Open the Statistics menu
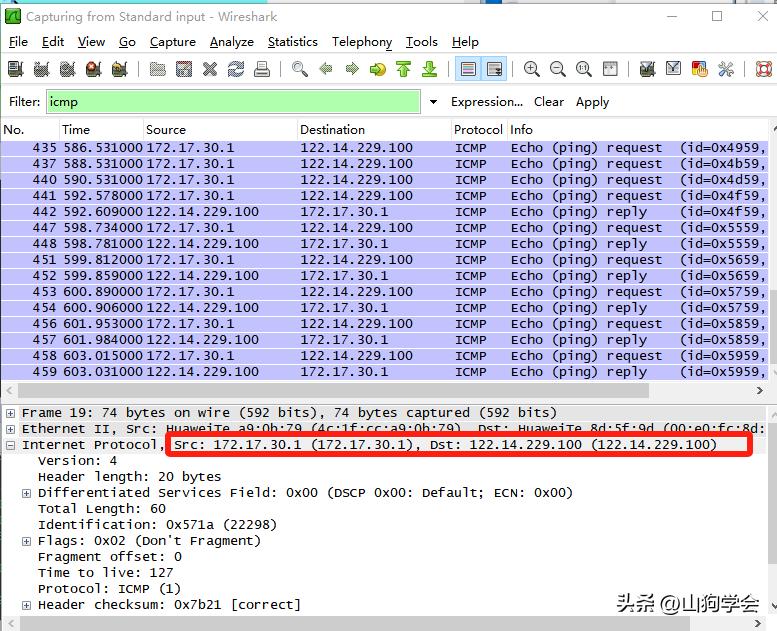Image resolution: width=777 pixels, height=631 pixels. coord(293,42)
